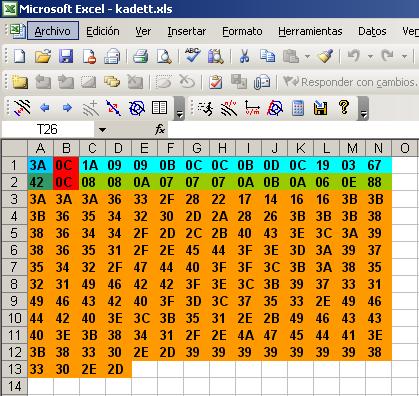The image size is (419, 396).
Task: Select column O header
Action: click(x=404, y=148)
